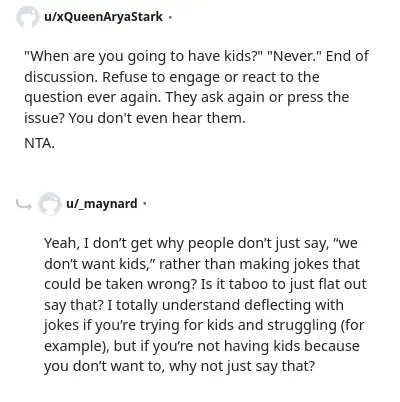
Task: Click the parenthetical "(for example)" text
Action: [204, 336]
